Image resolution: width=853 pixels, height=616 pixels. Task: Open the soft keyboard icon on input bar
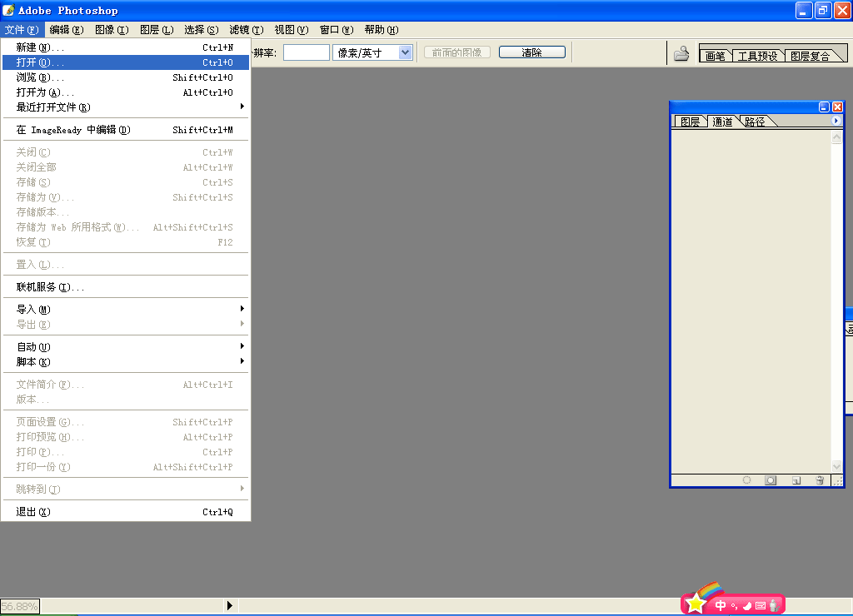(761, 606)
